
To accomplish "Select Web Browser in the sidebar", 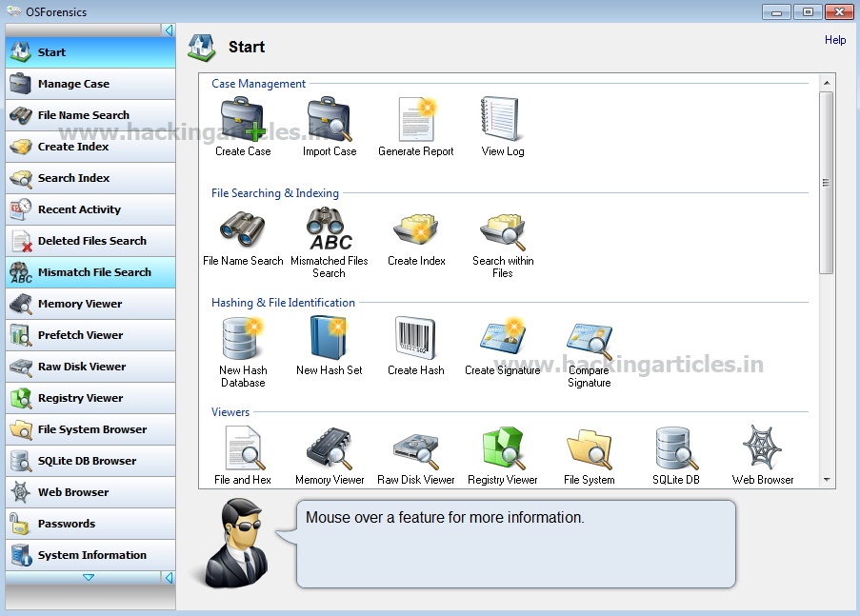I will (90, 492).
